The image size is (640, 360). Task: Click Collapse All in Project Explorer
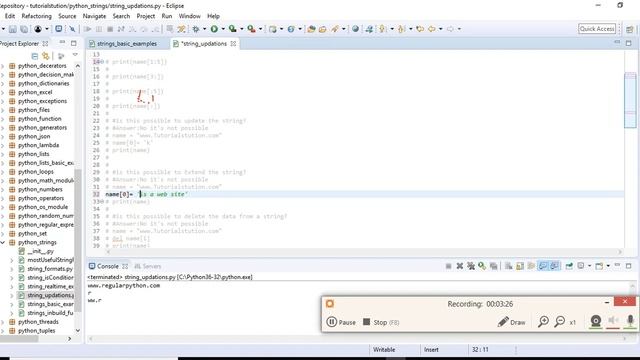[35, 56]
